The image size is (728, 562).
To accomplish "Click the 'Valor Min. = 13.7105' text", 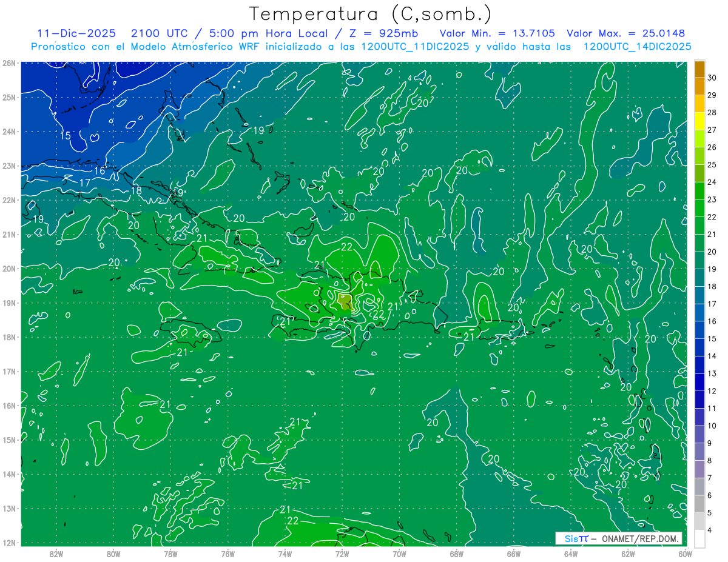I will point(497,33).
